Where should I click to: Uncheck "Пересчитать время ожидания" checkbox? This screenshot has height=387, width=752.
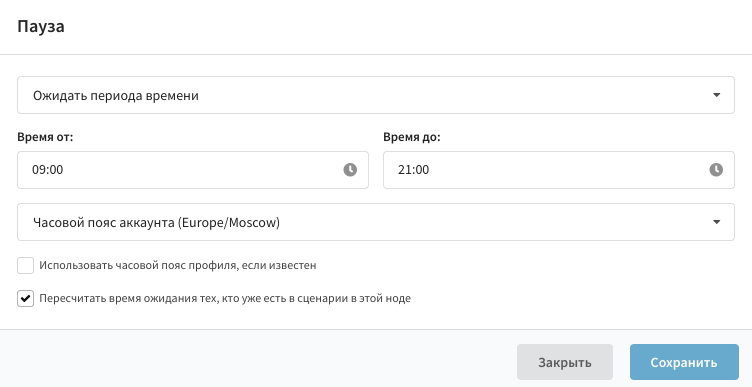pyautogui.click(x=25, y=298)
